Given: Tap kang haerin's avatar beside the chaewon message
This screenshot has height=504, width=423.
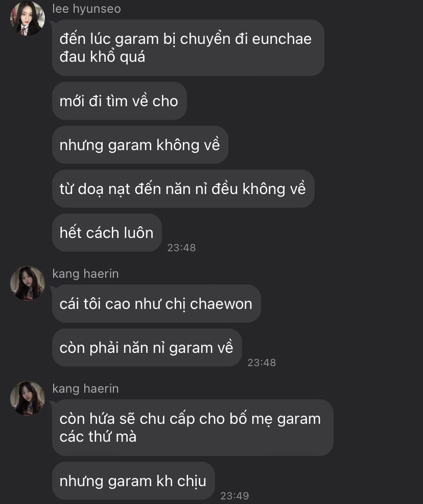Looking at the screenshot, I should 28,283.
